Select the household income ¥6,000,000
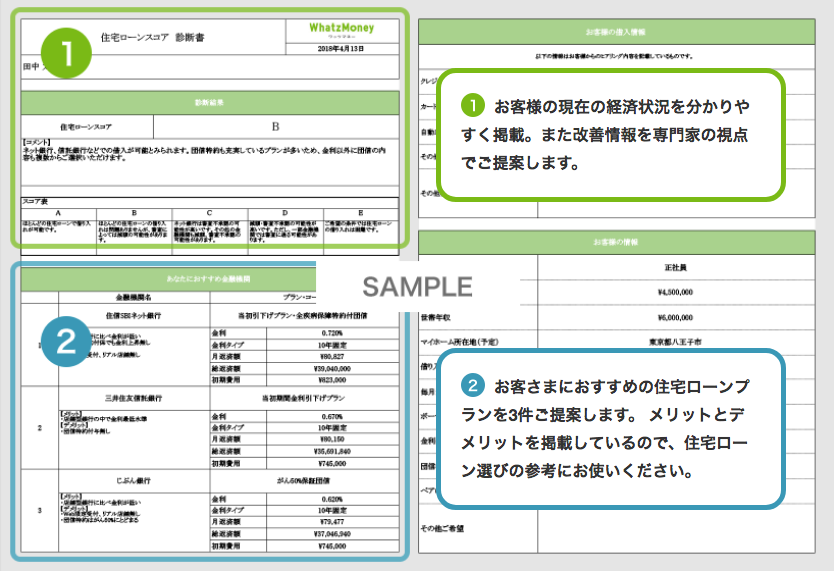The image size is (834, 571). (675, 317)
